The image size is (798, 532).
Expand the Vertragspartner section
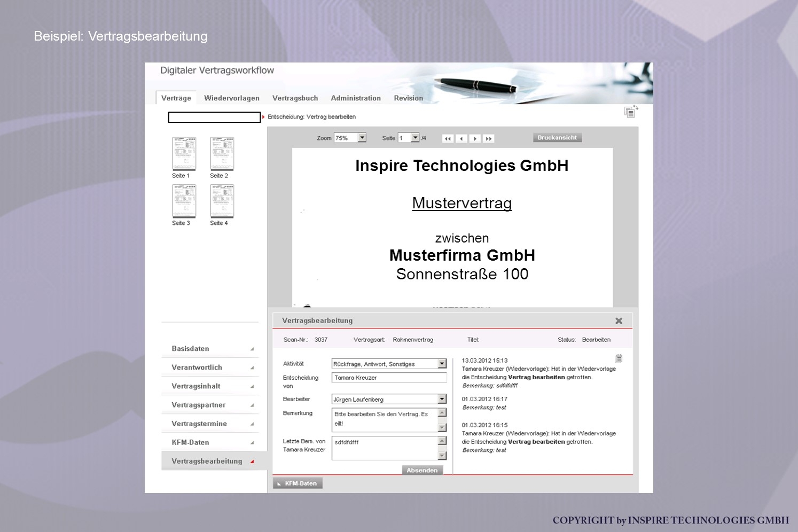210,405
